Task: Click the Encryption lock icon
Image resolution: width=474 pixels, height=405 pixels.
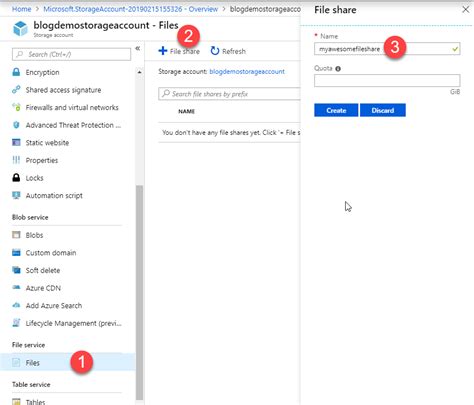Action: tap(16, 72)
